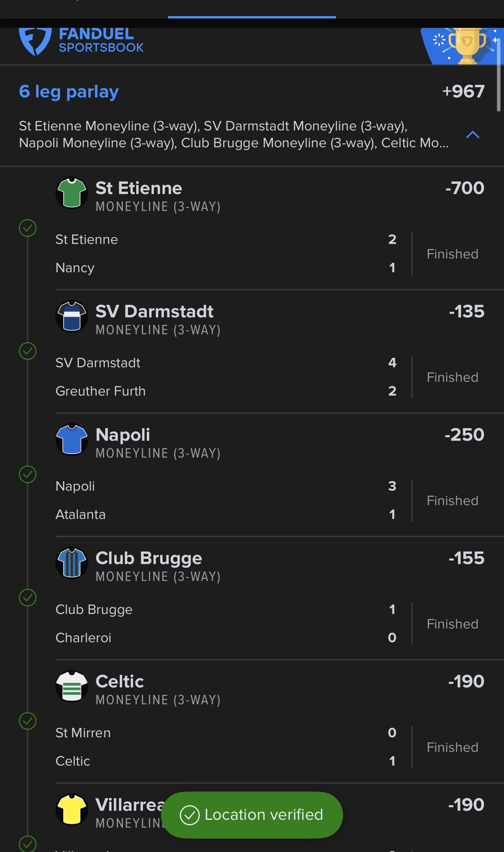
Task: Open the gold trophy rewards icon
Action: [467, 45]
